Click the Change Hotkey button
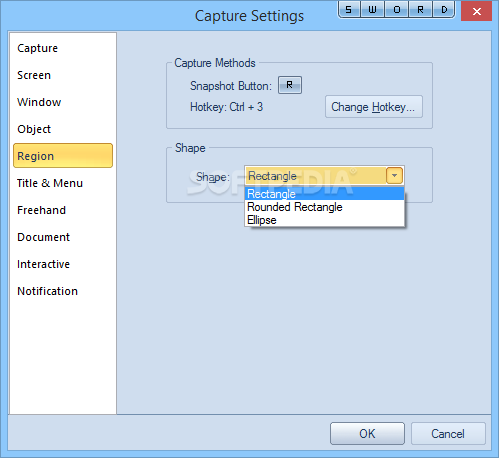The width and height of the screenshot is (499, 458). tap(374, 107)
